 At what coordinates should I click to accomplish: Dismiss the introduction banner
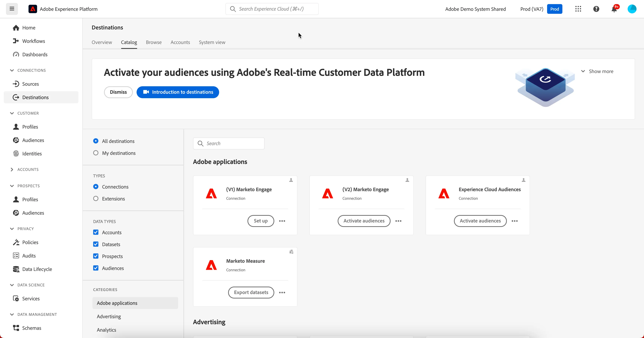click(118, 92)
